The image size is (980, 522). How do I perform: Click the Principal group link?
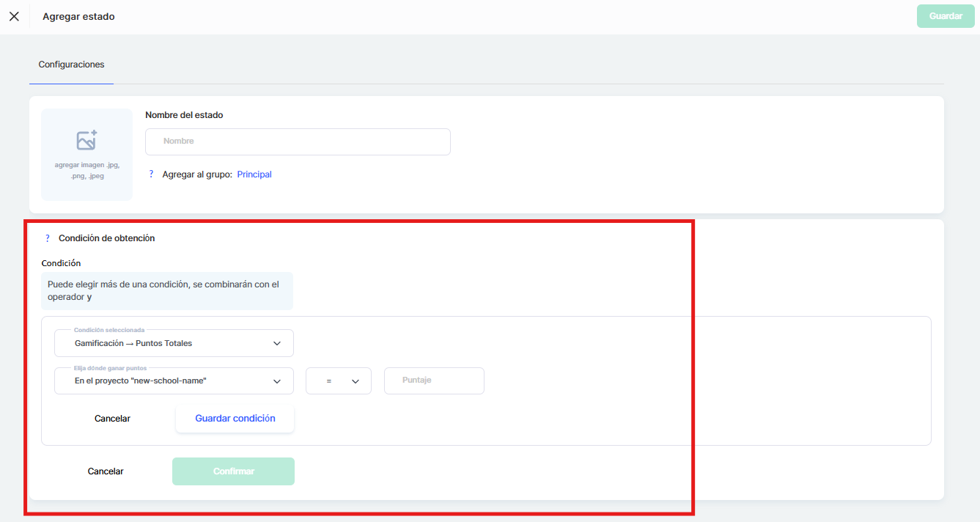pyautogui.click(x=254, y=174)
